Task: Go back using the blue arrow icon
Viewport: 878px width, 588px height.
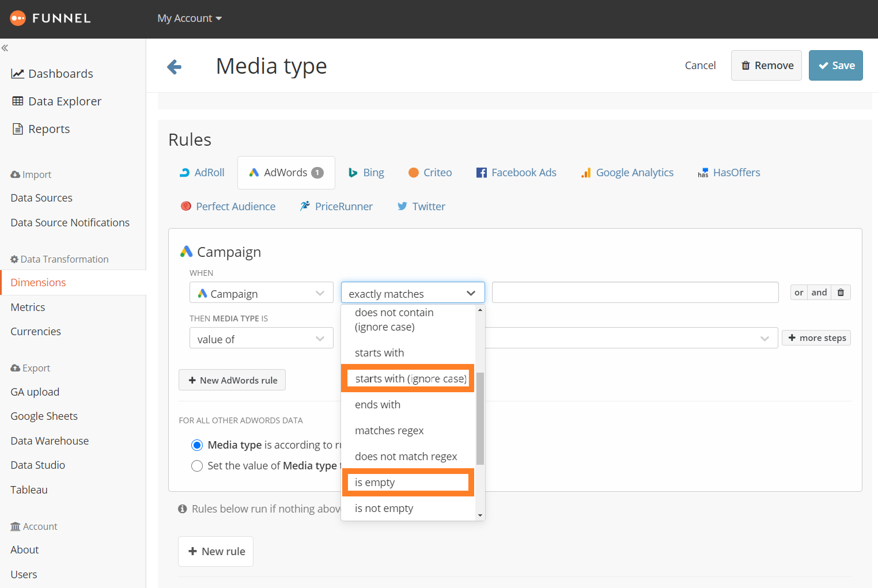Action: pos(174,67)
